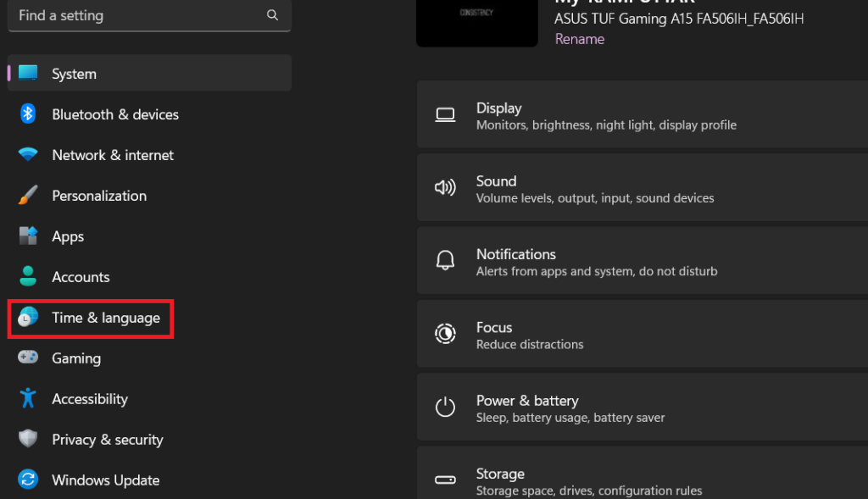This screenshot has height=499, width=868.
Task: Open Storage settings row
Action: point(642,480)
